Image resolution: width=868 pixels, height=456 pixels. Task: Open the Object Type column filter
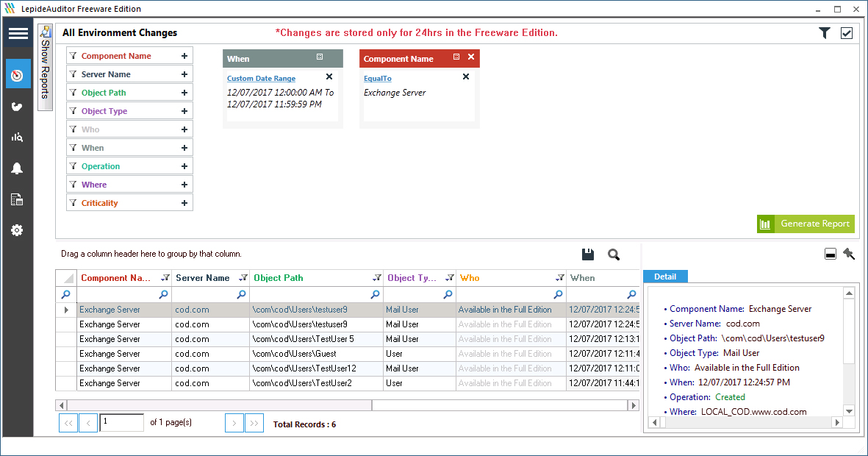tap(450, 277)
